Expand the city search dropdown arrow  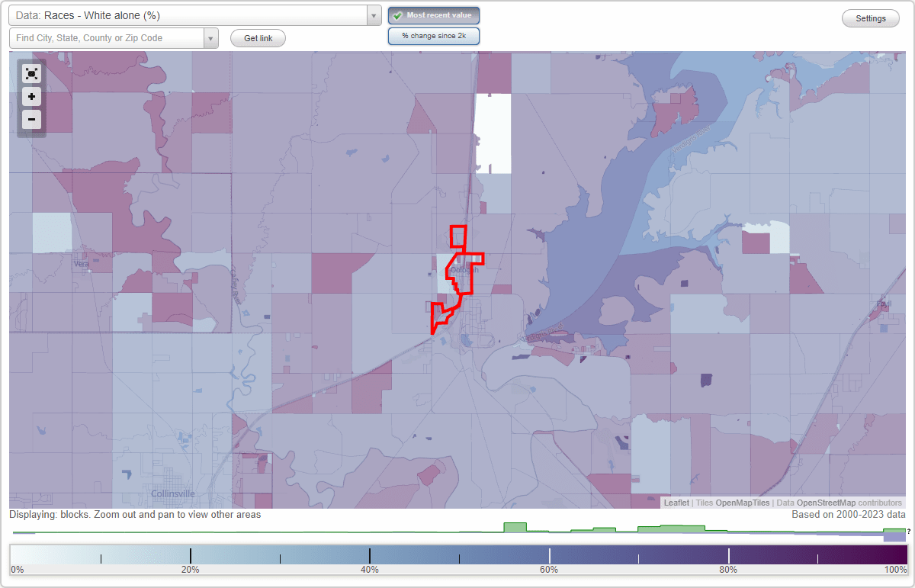coord(211,37)
